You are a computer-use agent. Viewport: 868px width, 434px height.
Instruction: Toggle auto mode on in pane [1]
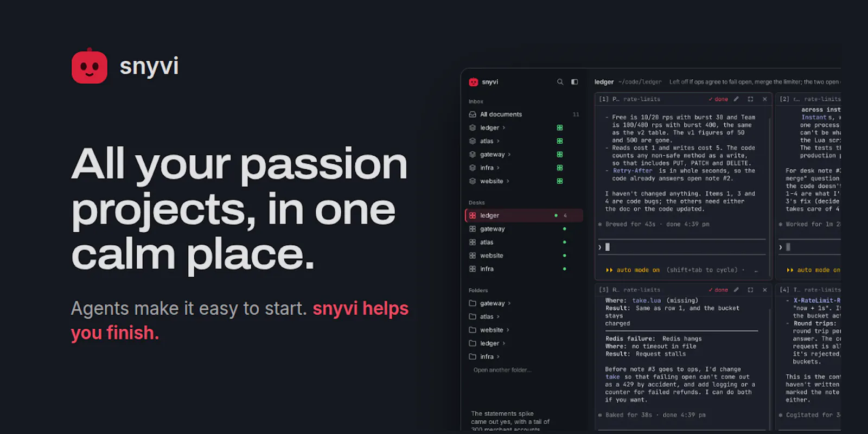pyautogui.click(x=633, y=270)
